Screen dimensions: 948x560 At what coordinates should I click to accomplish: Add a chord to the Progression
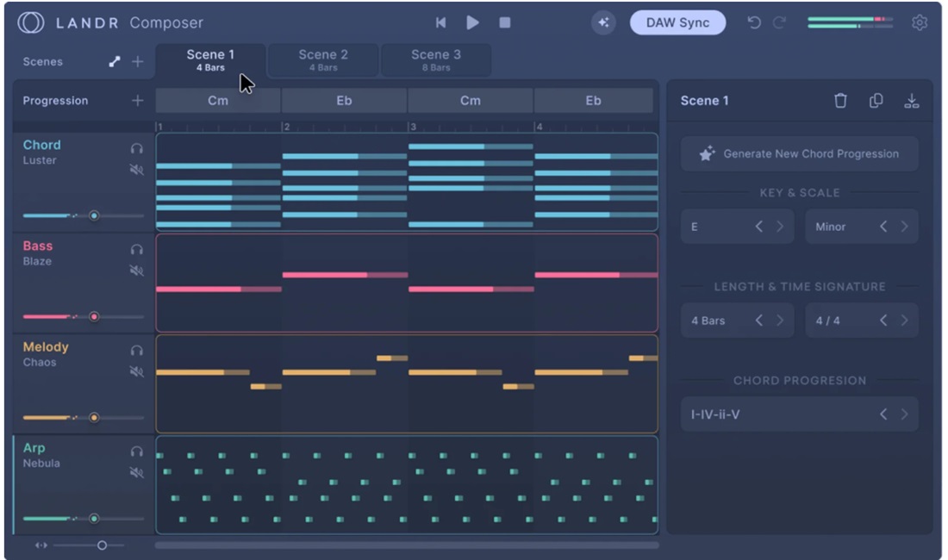pyautogui.click(x=138, y=101)
